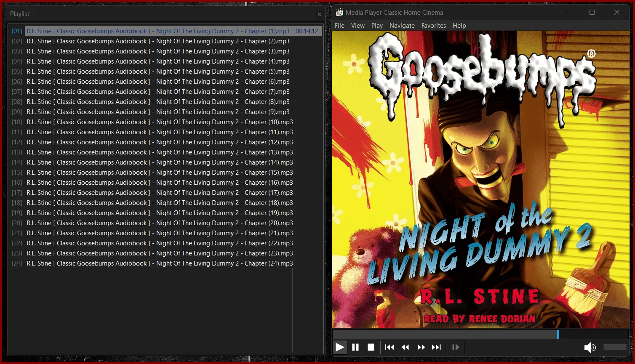
Task: Open the Play menu
Action: pyautogui.click(x=377, y=26)
